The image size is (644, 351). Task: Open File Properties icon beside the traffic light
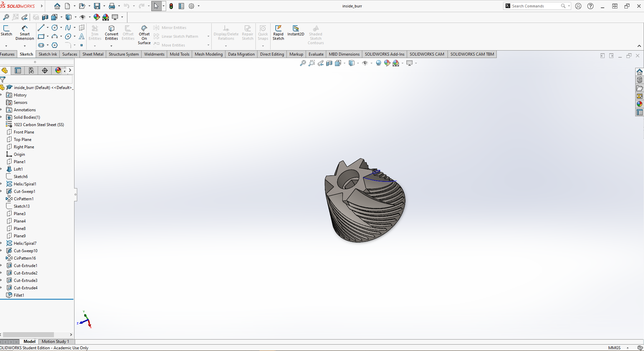click(181, 6)
